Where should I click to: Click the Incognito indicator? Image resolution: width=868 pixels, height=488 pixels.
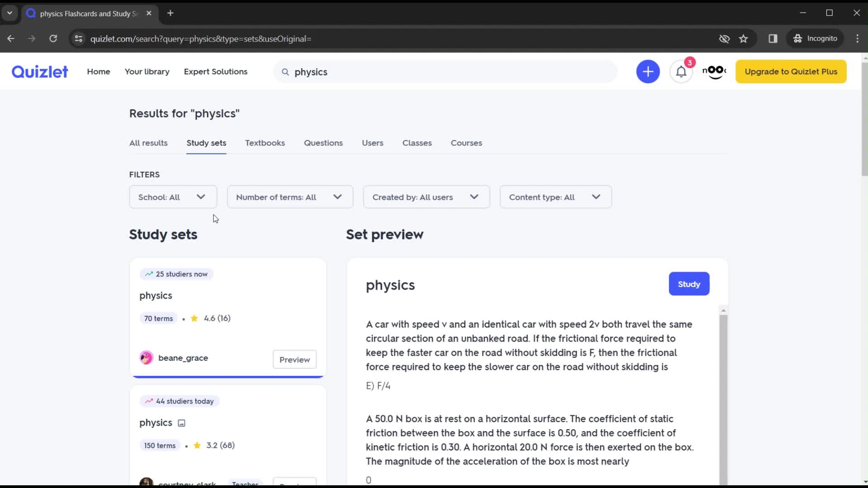pyautogui.click(x=816, y=39)
